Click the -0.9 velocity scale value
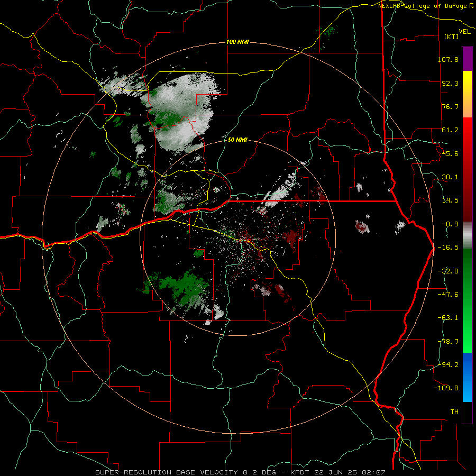This screenshot has height=476, width=476. tap(450, 224)
